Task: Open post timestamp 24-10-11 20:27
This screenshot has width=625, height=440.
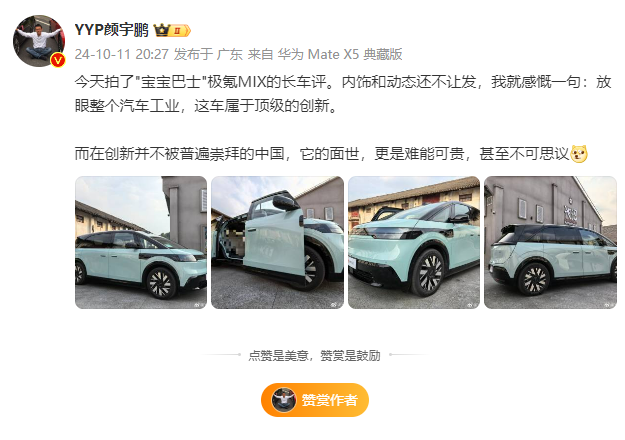Action: click(122, 54)
